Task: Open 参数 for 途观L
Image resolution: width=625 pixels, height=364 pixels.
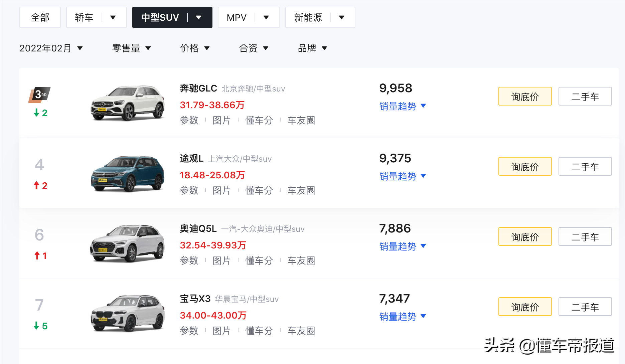Action: [x=189, y=190]
